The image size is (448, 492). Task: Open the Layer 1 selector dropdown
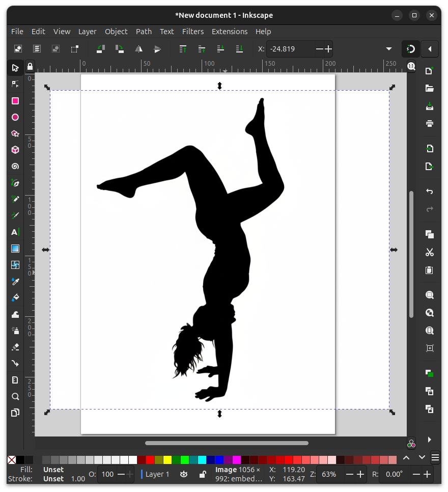coord(157,474)
